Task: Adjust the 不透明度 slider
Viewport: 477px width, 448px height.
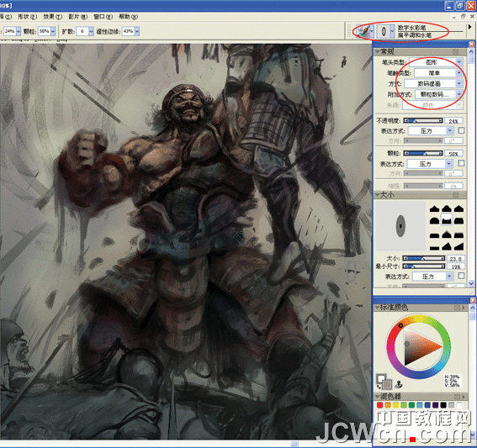Action: [x=423, y=121]
